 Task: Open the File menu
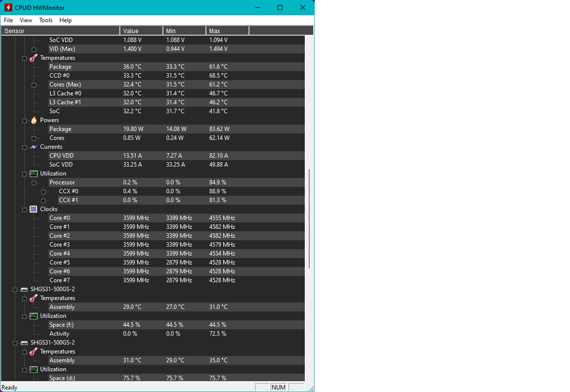[8, 20]
